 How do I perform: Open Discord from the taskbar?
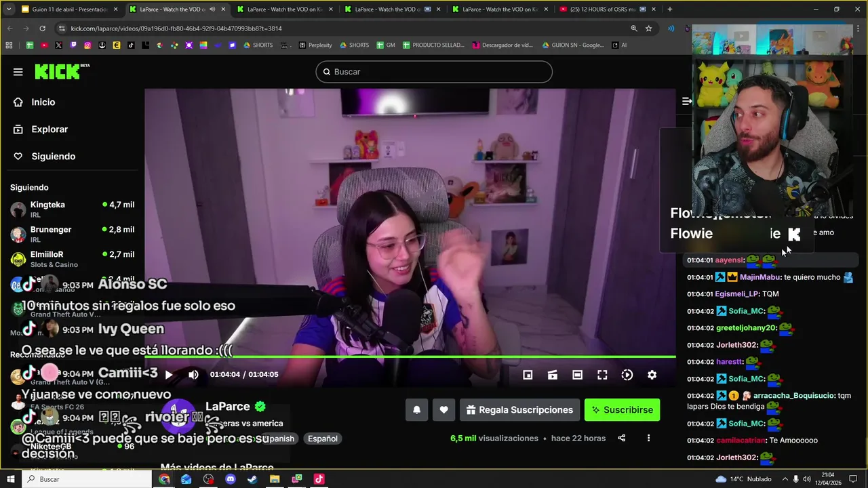pos(231,479)
